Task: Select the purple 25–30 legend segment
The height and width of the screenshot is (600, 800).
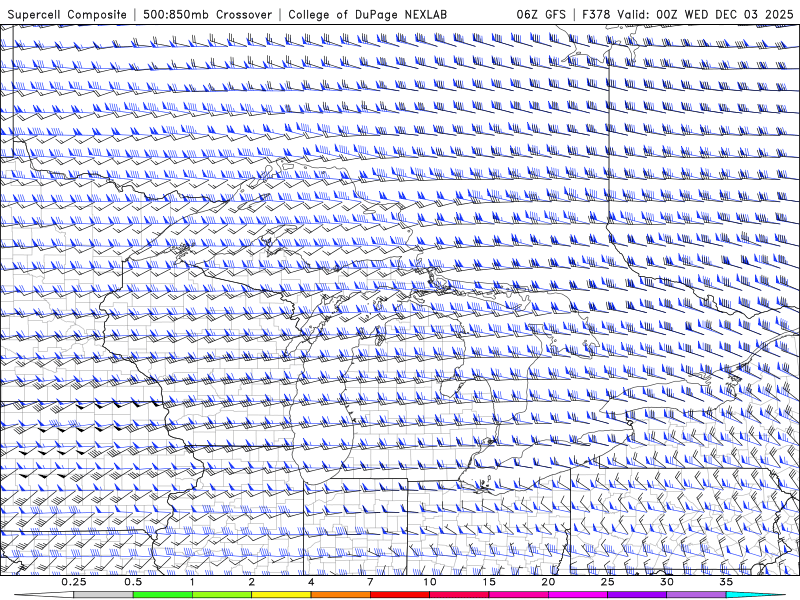Action: pyautogui.click(x=637, y=595)
